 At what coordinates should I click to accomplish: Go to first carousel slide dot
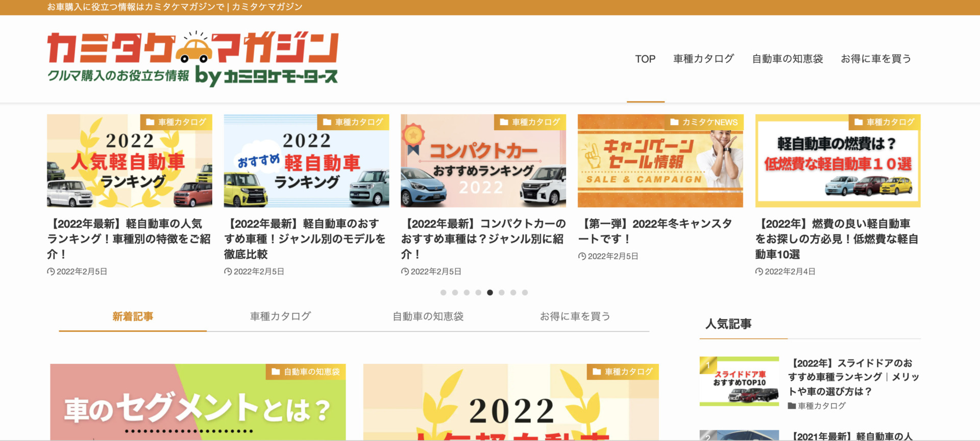(443, 292)
